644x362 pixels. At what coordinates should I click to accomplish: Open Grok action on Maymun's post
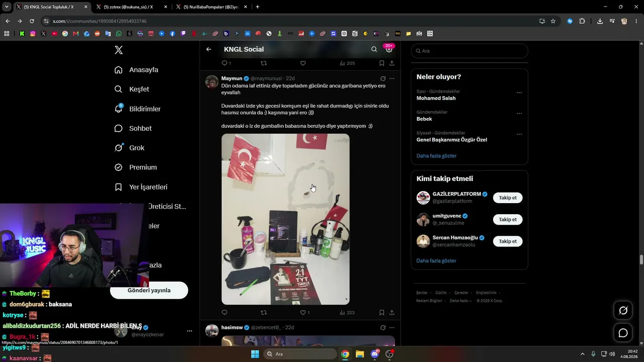click(x=383, y=78)
